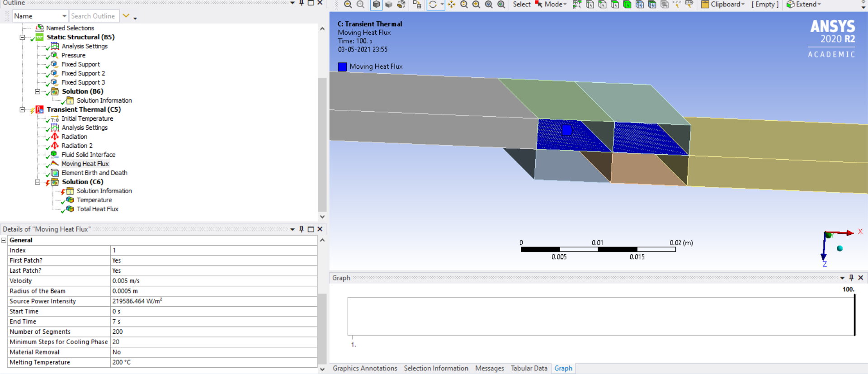Image resolution: width=868 pixels, height=374 pixels.
Task: Toggle the Outline panel pin
Action: click(302, 3)
